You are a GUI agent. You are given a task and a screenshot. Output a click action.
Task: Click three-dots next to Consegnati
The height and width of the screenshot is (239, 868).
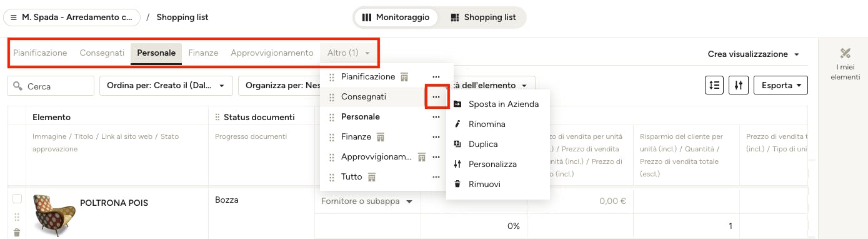point(436,97)
